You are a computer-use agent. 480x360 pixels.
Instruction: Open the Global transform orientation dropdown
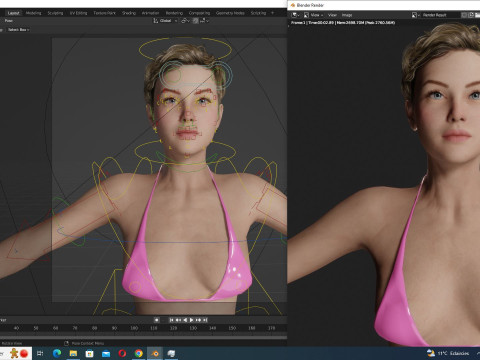coord(165,21)
